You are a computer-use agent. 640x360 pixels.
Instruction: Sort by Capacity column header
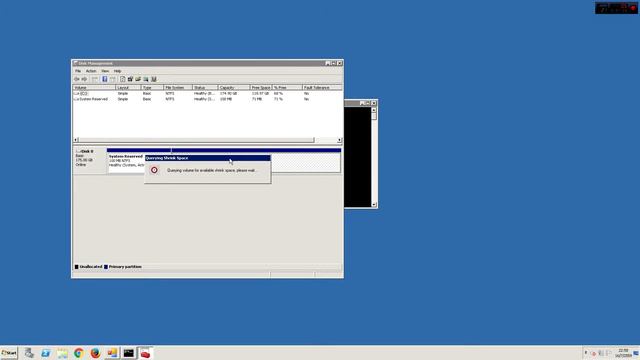pos(233,88)
